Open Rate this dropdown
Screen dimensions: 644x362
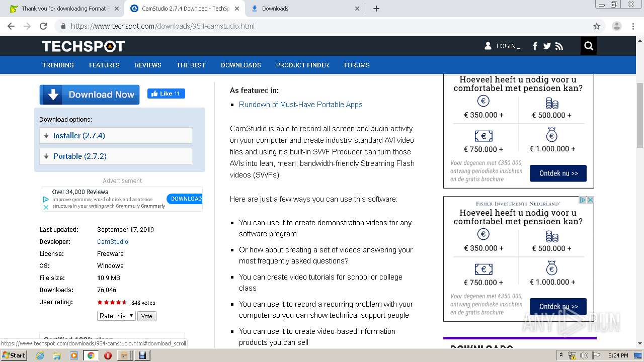tap(116, 316)
